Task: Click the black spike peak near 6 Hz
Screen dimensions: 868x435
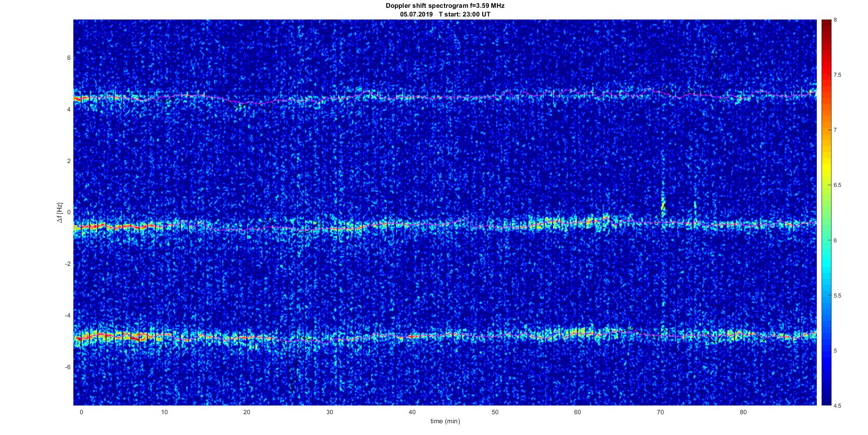Action: pyautogui.click(x=714, y=53)
